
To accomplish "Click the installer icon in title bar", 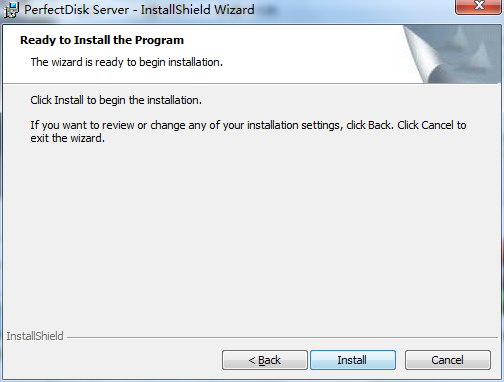I will (11, 10).
